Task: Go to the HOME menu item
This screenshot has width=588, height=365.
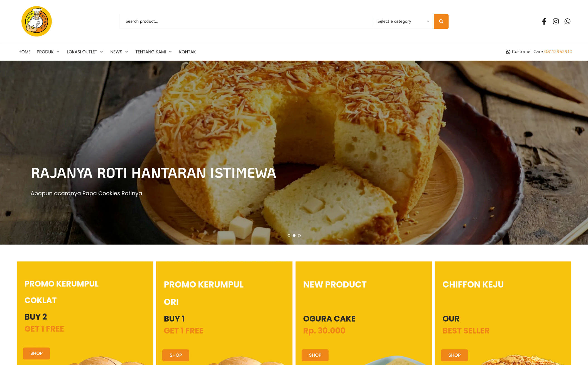Action: pos(24,52)
